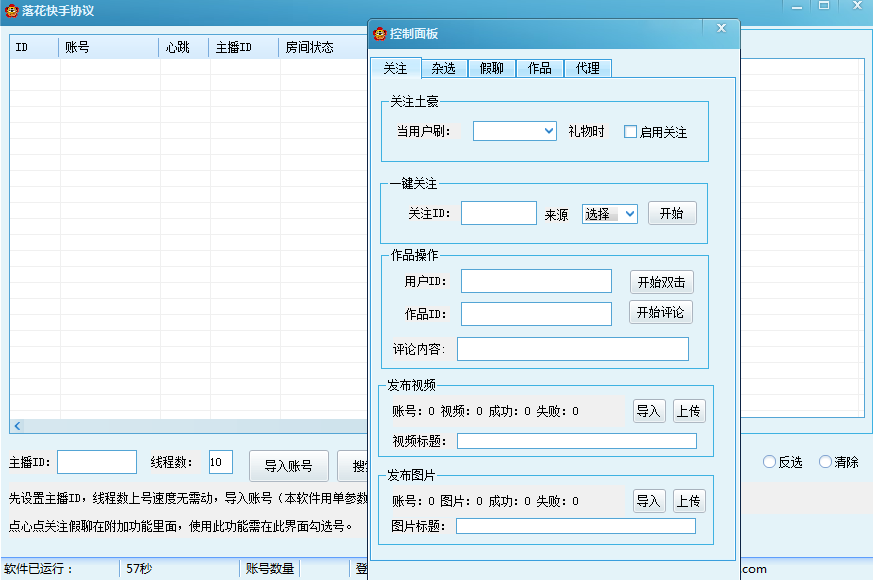Open the 作品 tab
This screenshot has height=580, width=873.
(540, 68)
